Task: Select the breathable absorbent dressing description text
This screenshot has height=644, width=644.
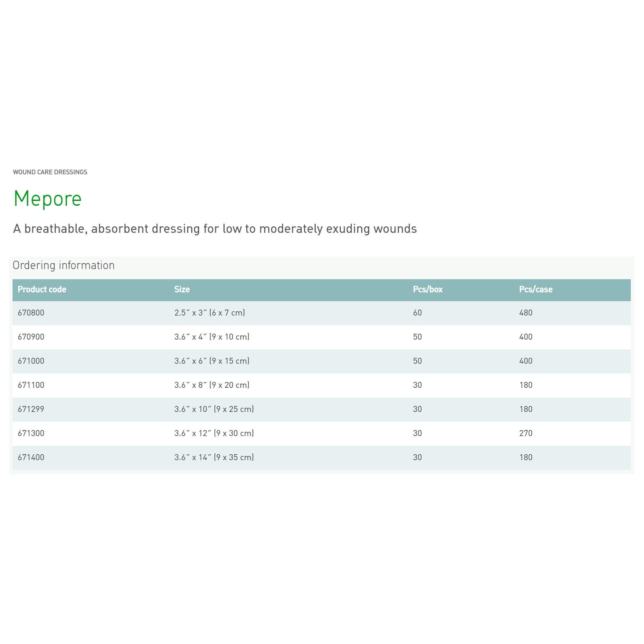Action: [215, 229]
